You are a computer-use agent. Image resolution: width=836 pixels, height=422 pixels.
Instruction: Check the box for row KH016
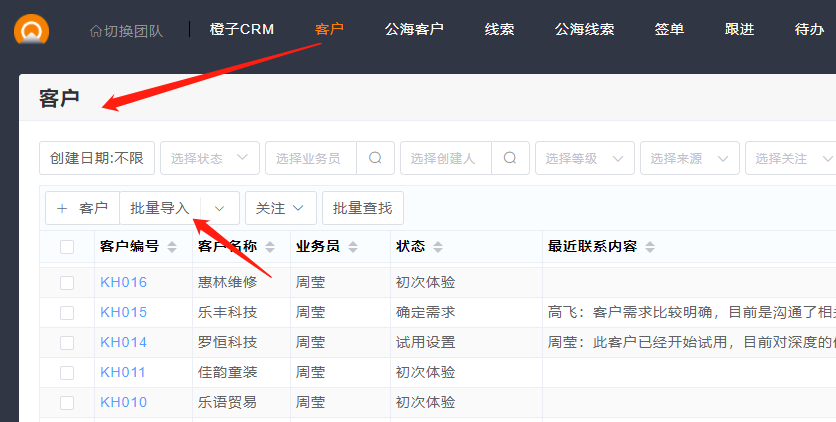67,283
